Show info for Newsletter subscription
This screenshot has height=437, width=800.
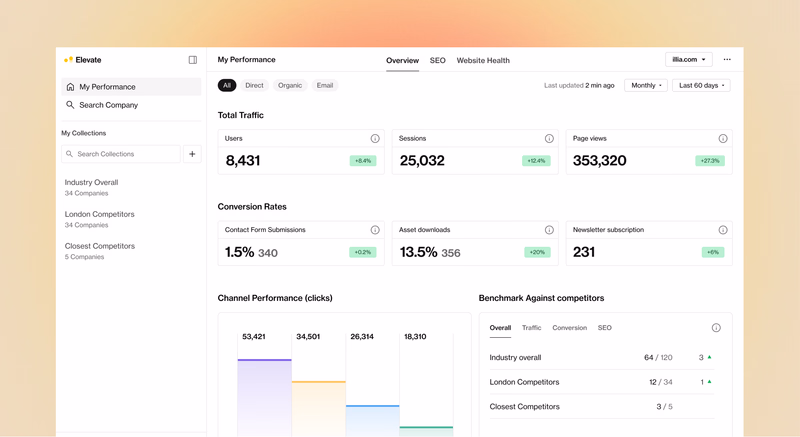point(723,230)
